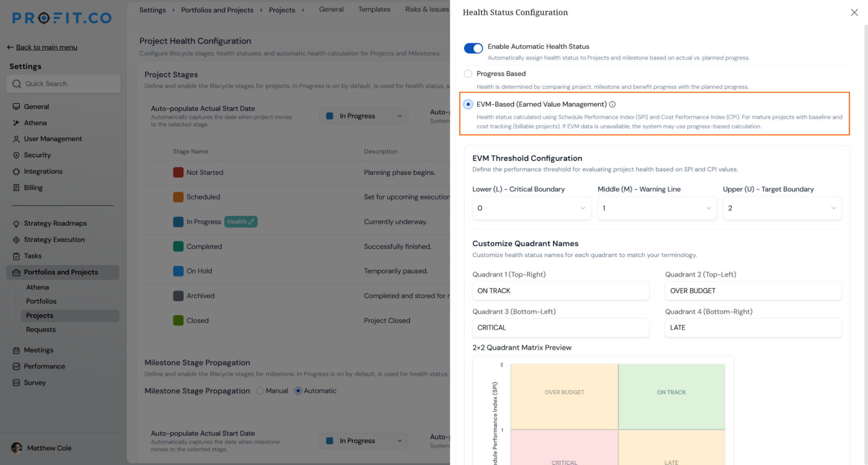Select Manual milestone stage propagation
This screenshot has width=868, height=465.
(x=260, y=391)
